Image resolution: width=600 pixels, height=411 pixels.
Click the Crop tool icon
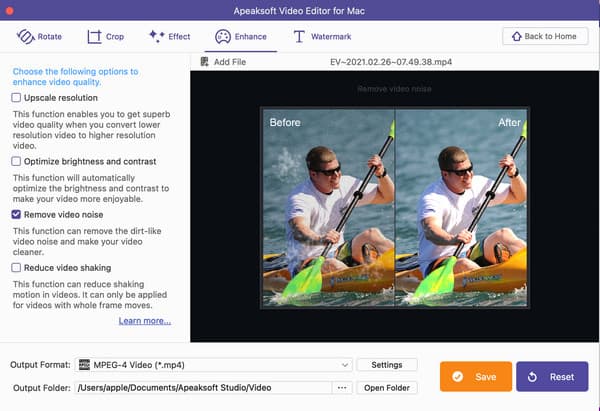click(x=94, y=37)
